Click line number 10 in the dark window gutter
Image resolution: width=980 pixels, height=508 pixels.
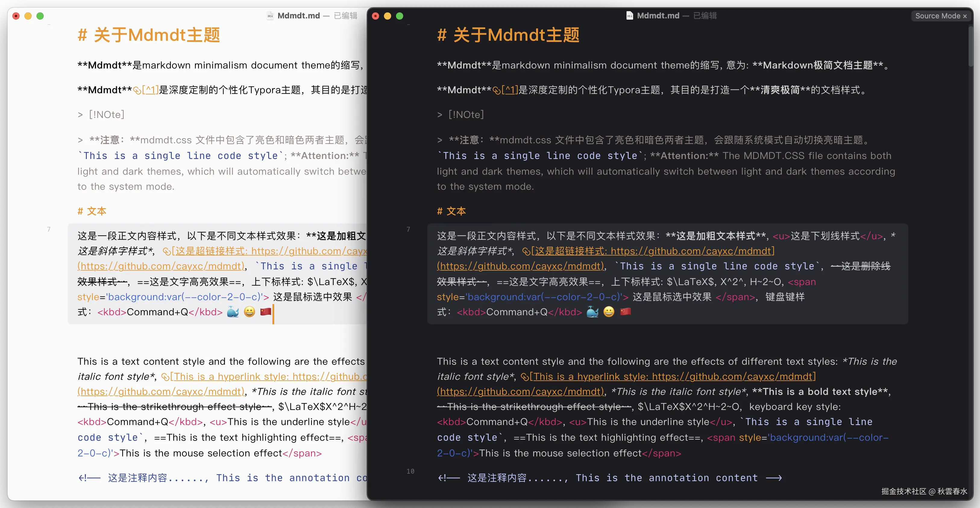click(x=410, y=471)
